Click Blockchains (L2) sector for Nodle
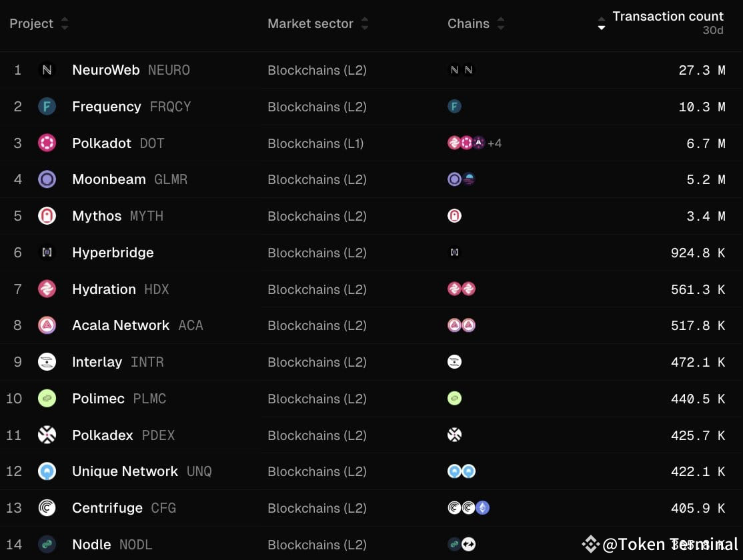Image resolution: width=743 pixels, height=560 pixels. coord(317,544)
